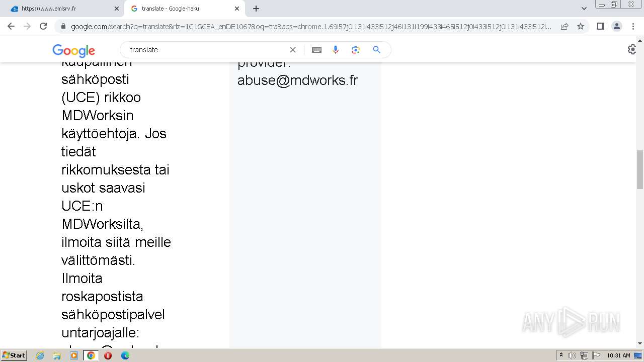Close the emlsrv.fr tab
Image resolution: width=644 pixels, height=362 pixels.
click(x=117, y=9)
